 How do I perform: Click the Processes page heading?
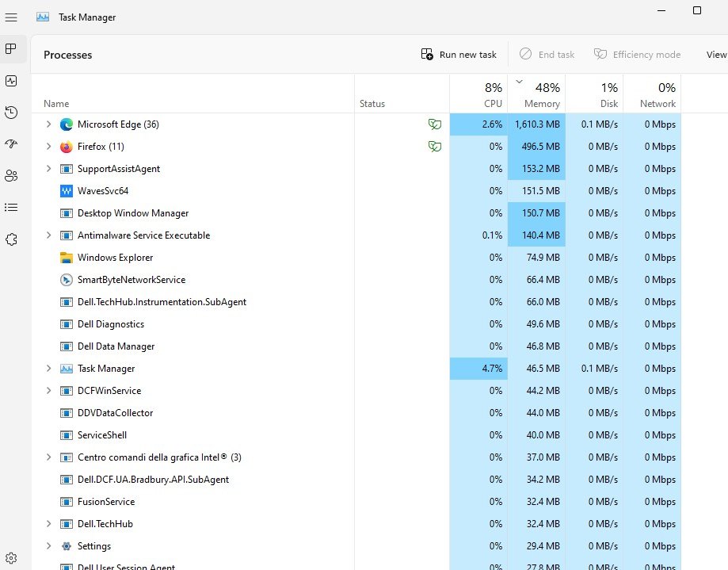pyautogui.click(x=68, y=55)
